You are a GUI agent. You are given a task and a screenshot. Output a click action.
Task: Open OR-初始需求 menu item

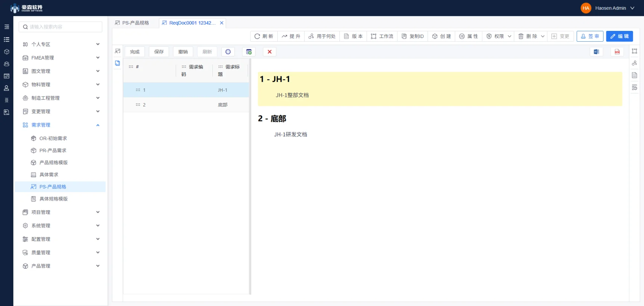pyautogui.click(x=60, y=138)
